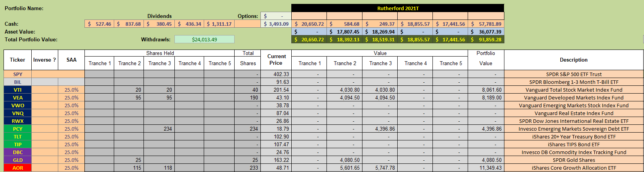Click total asset value $36,077.39
Image resolution: width=644 pixels, height=172 pixels.
pyautogui.click(x=486, y=32)
